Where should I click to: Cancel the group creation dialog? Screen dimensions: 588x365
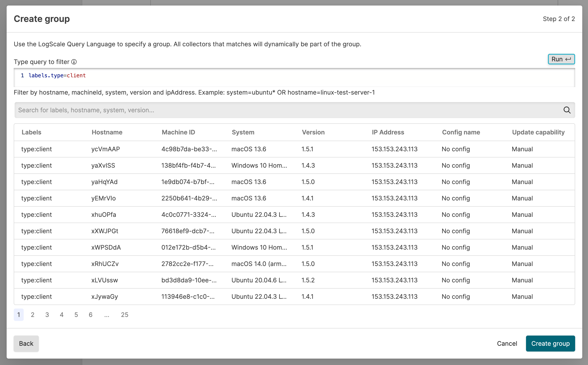[507, 343]
